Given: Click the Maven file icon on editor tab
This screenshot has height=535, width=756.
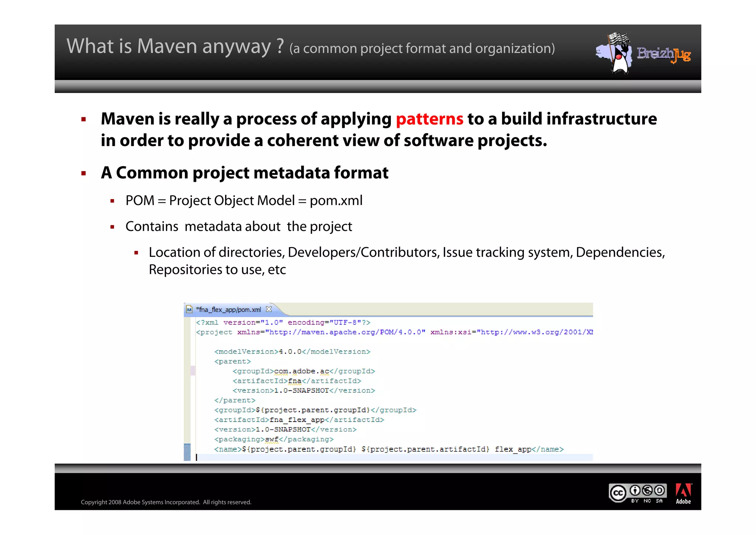Looking at the screenshot, I should pyautogui.click(x=189, y=310).
